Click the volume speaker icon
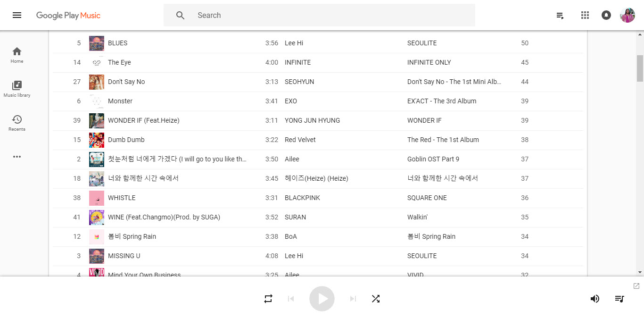644x319 pixels. pos(595,299)
